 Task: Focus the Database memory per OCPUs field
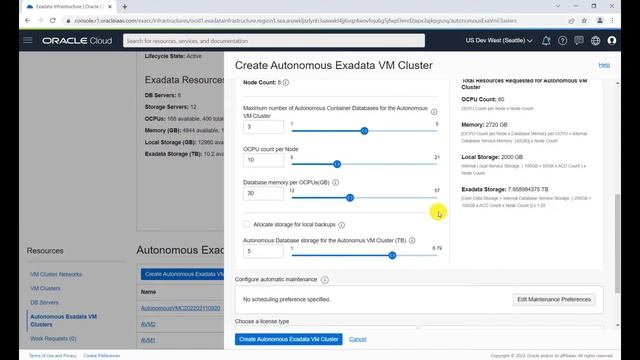(263, 193)
